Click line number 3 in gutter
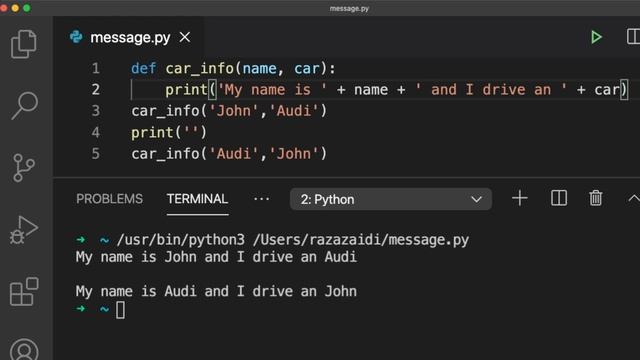The height and width of the screenshot is (360, 640). (96, 111)
